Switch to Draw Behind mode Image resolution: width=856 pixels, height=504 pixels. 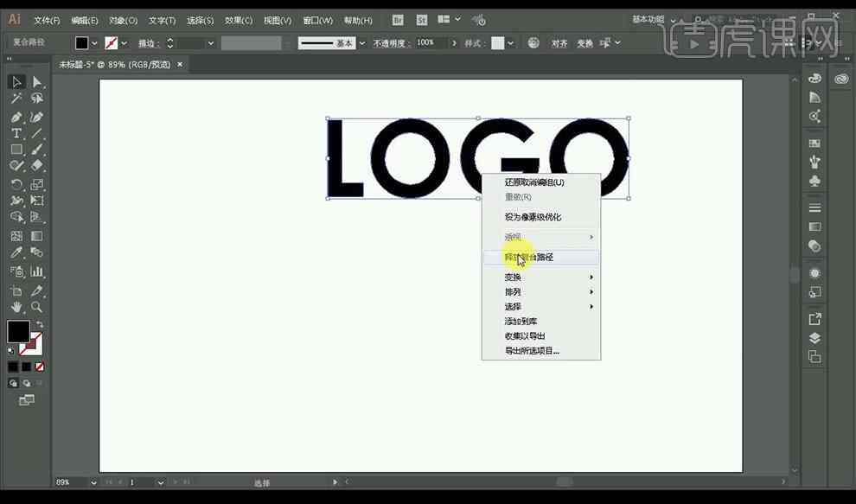coord(26,383)
